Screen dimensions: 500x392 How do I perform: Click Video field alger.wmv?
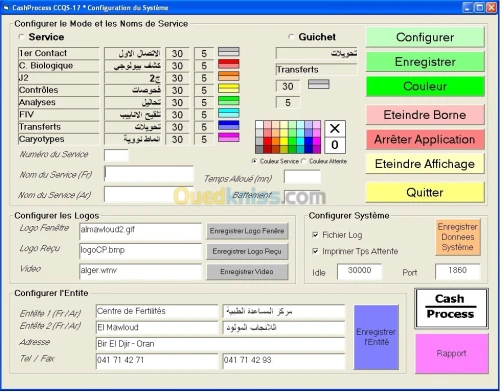click(140, 272)
